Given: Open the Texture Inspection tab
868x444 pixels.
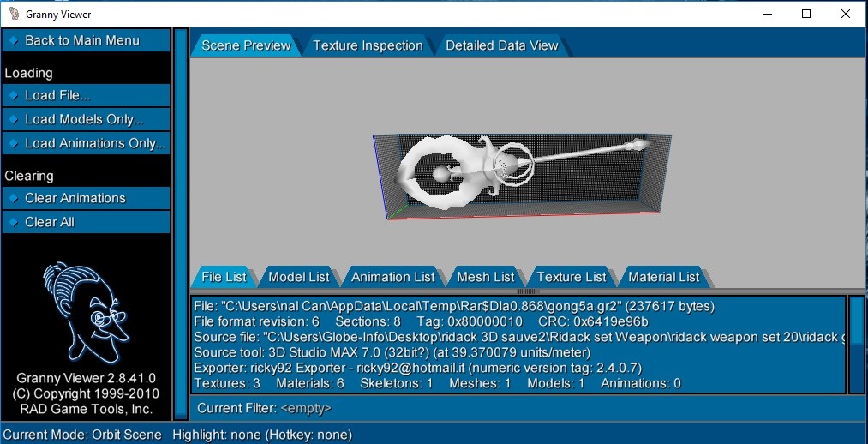Looking at the screenshot, I should pyautogui.click(x=368, y=45).
